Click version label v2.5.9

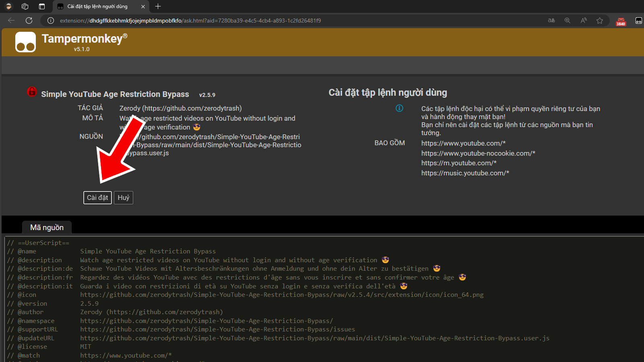(207, 95)
